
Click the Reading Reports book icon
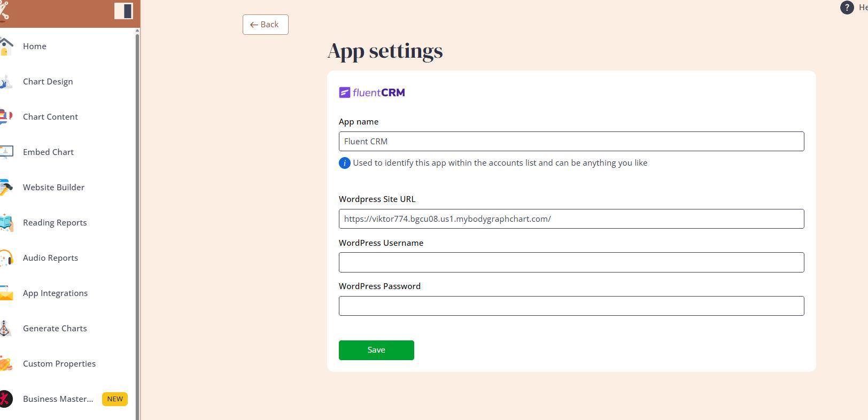(x=6, y=223)
